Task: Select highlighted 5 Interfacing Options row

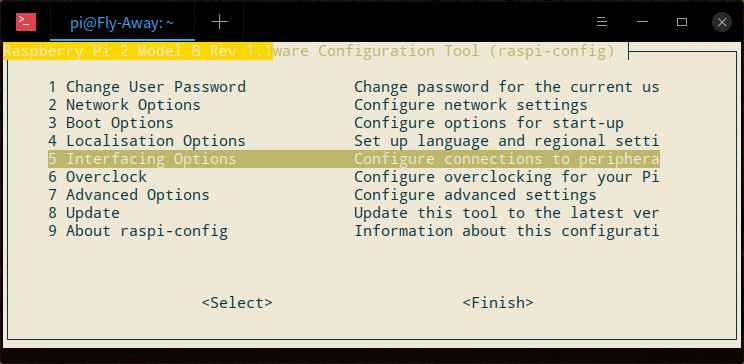Action: click(353, 159)
